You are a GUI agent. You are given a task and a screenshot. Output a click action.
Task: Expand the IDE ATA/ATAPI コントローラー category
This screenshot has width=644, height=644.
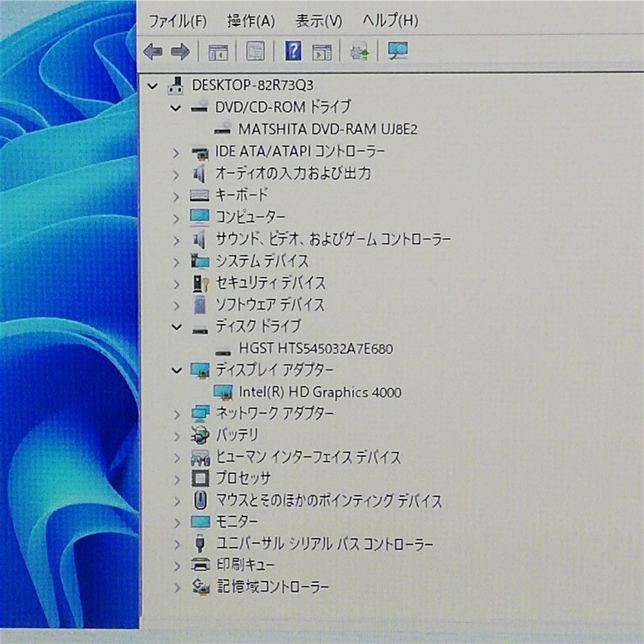pyautogui.click(x=176, y=153)
